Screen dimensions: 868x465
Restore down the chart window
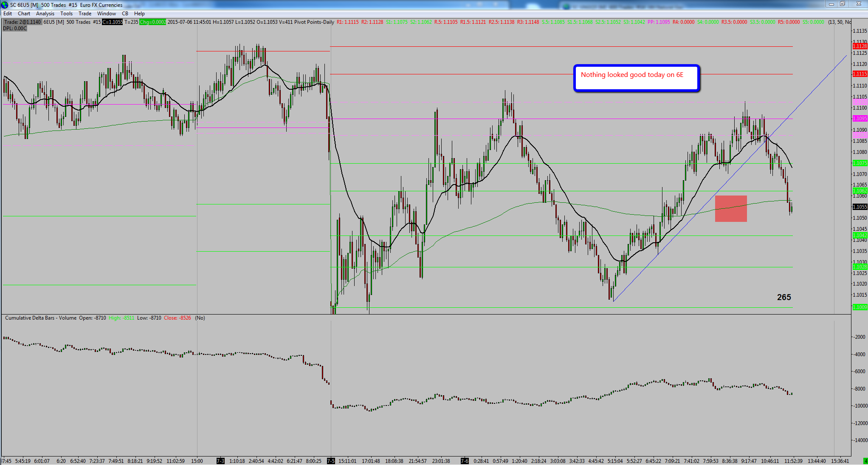click(842, 4)
